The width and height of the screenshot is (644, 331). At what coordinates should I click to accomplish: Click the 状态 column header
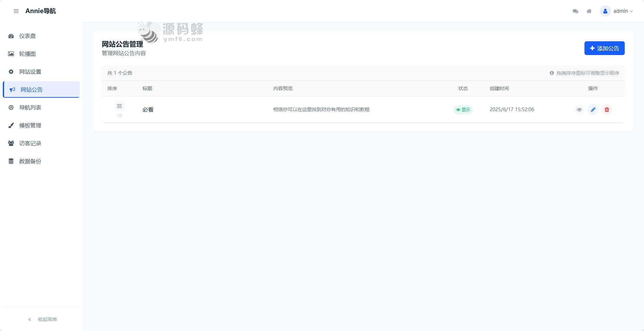pyautogui.click(x=463, y=88)
